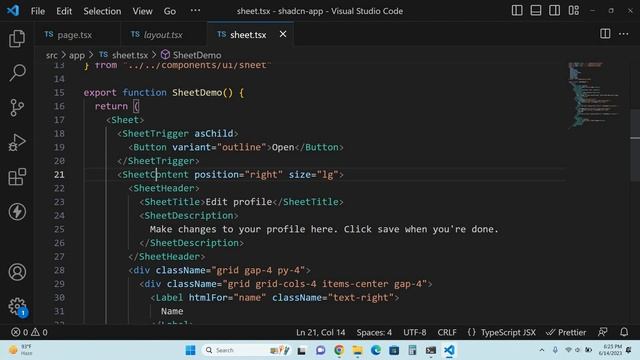Viewport: 640px width, 360px height.
Task: Click the src breadcrumb
Action: [52, 55]
